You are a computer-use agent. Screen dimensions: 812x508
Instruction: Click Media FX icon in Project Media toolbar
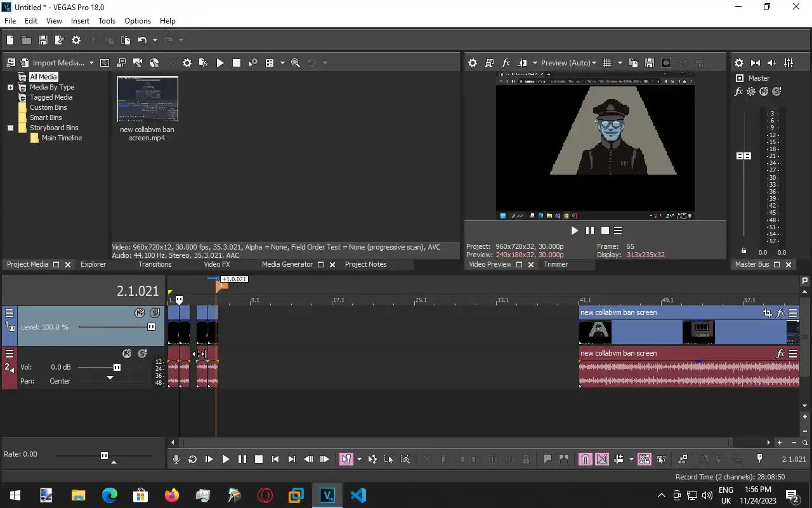pos(204,63)
